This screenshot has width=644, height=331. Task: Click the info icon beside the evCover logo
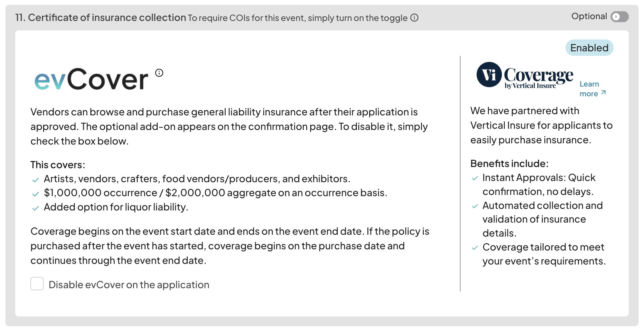[159, 73]
